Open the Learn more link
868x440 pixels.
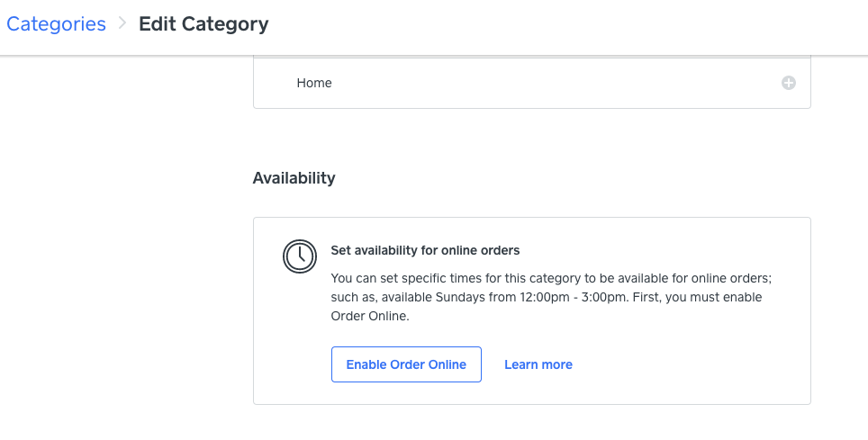[538, 364]
